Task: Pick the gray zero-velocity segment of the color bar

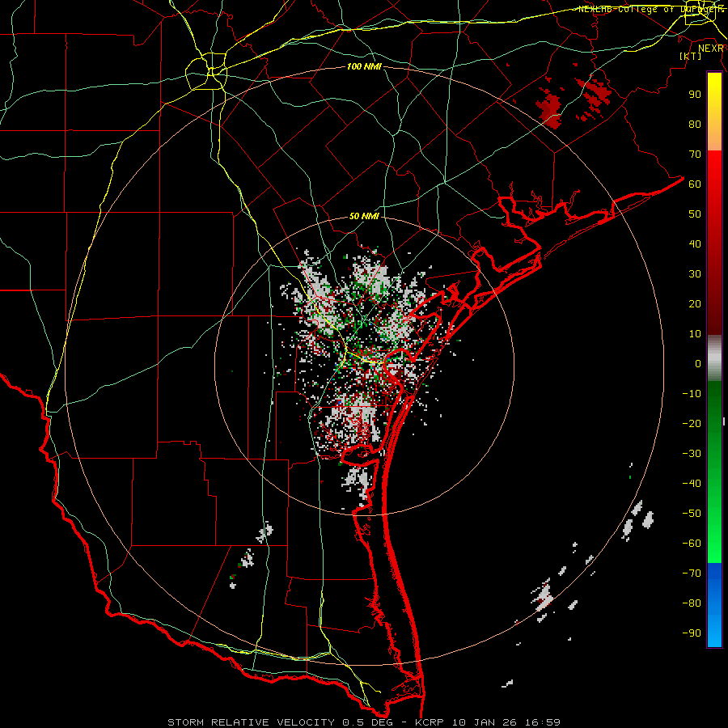Action: coord(714,358)
